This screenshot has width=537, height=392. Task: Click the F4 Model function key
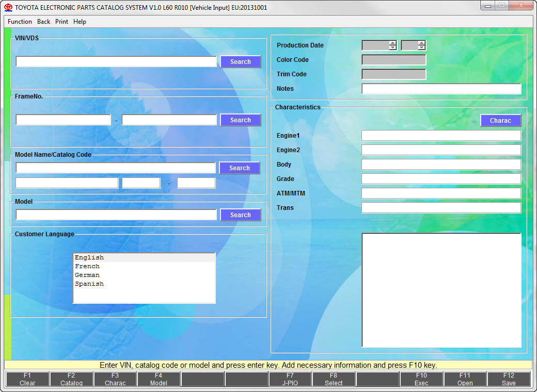coord(159,379)
